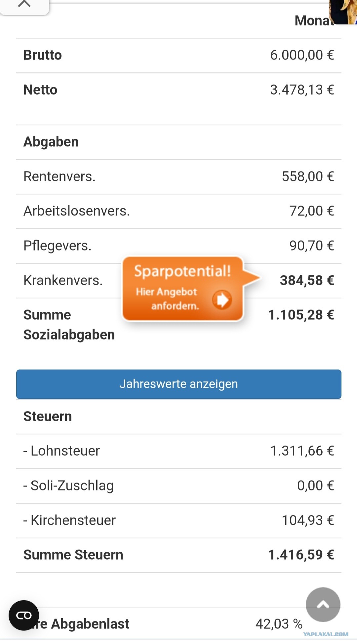Tap the Monat column header

[x=314, y=21]
